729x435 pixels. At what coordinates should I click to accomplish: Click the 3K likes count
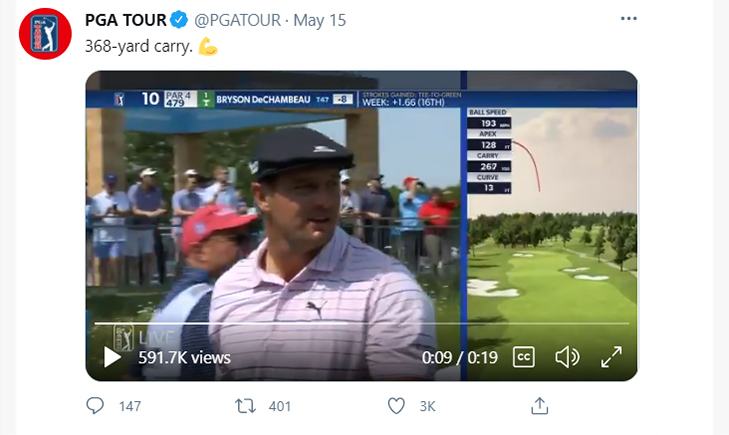pos(427,406)
